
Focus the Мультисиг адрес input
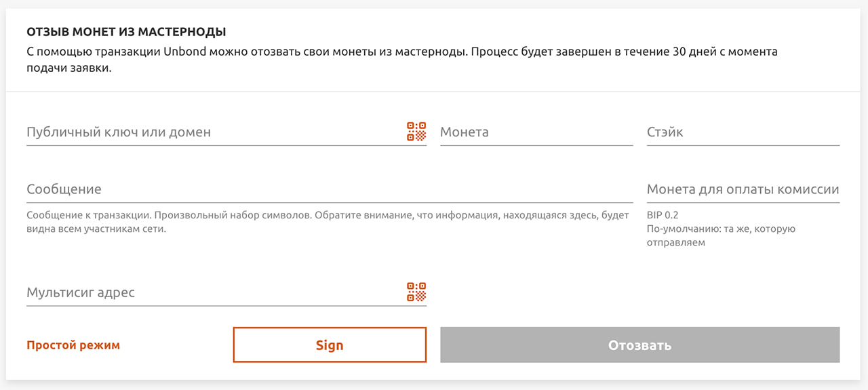click(215, 292)
